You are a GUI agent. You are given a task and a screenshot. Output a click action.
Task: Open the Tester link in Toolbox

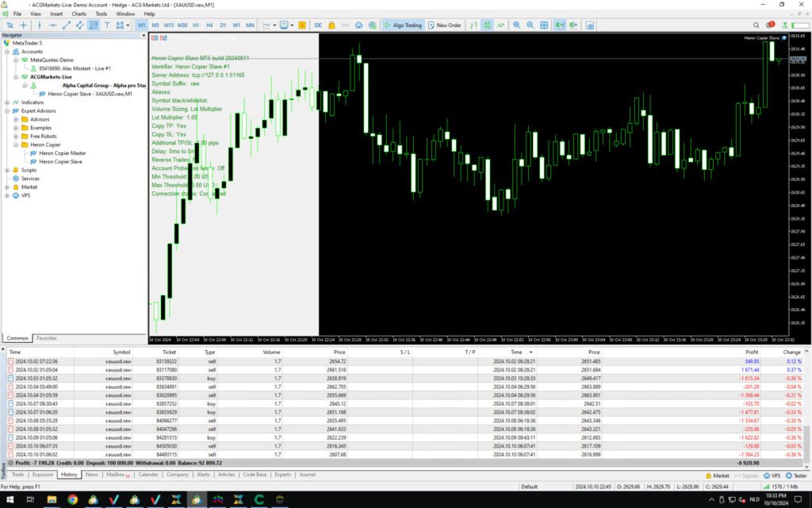click(796, 475)
